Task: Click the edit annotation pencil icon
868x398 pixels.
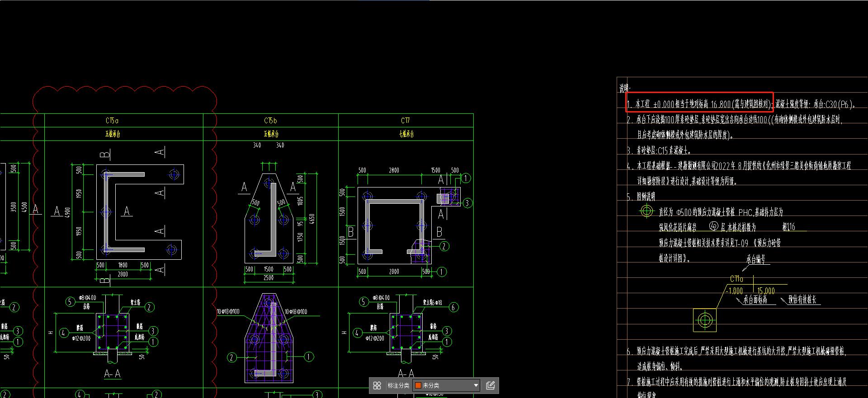Action: coord(491,385)
